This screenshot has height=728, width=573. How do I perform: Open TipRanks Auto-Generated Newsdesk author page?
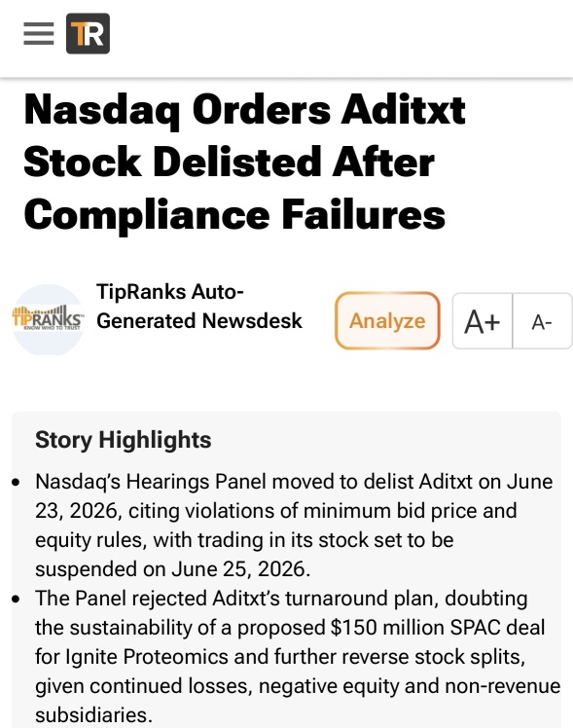coord(199,307)
